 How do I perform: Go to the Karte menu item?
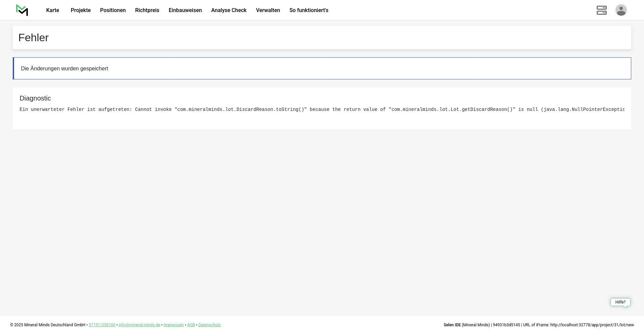click(x=53, y=10)
